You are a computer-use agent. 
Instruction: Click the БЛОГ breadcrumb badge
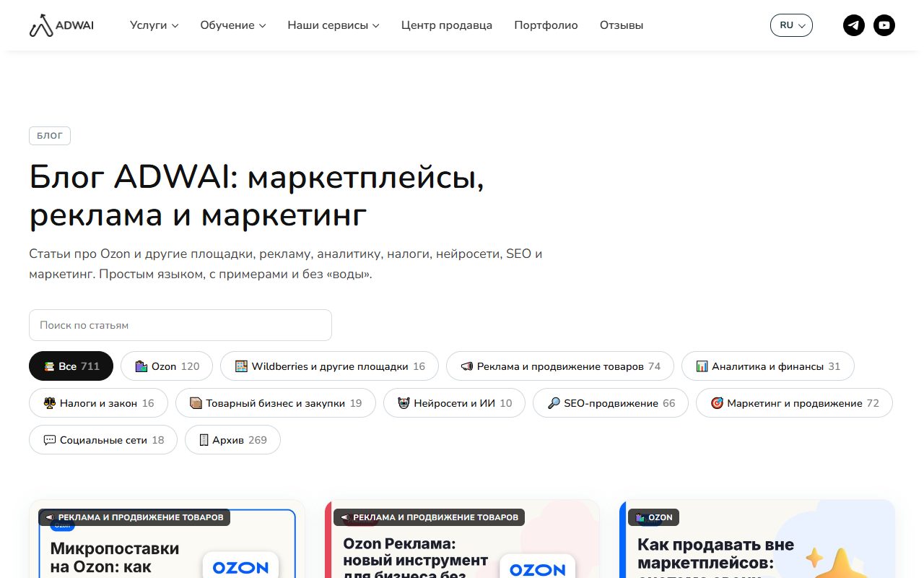pyautogui.click(x=50, y=135)
